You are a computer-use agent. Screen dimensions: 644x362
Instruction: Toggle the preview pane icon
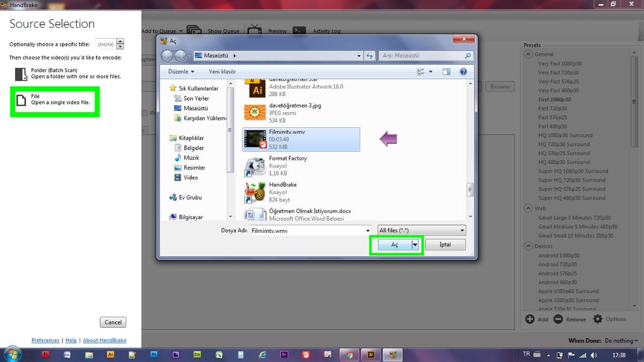click(446, 72)
